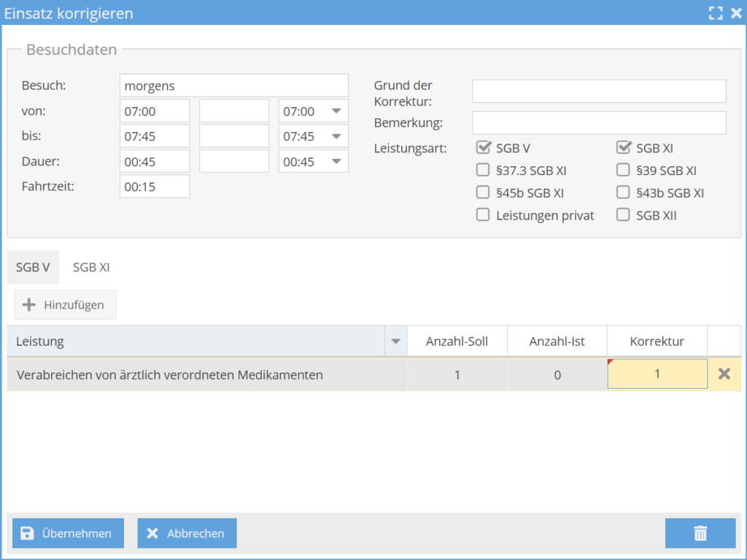747x560 pixels.
Task: Click the plus icon next to Hinzufügen
Action: pyautogui.click(x=29, y=305)
